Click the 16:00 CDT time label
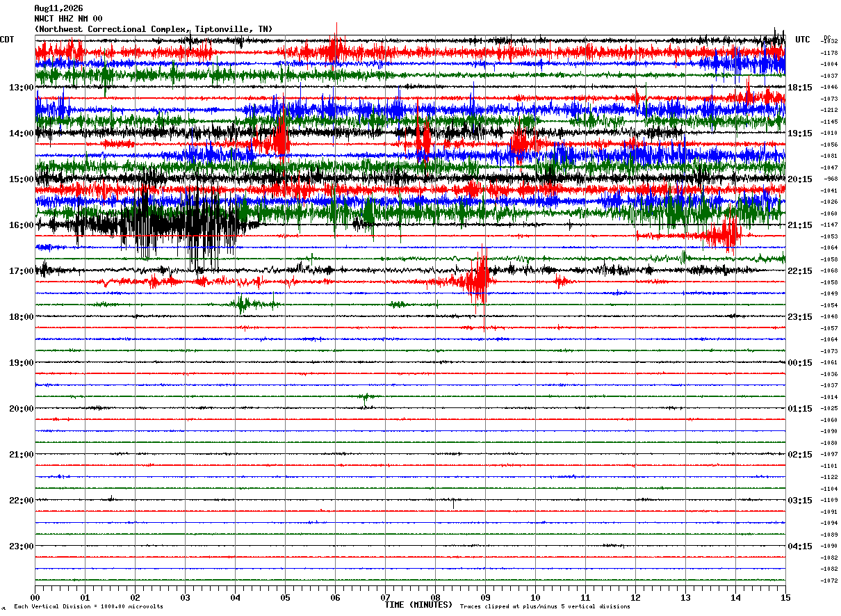Screen dimensions: 841x616 22,225
